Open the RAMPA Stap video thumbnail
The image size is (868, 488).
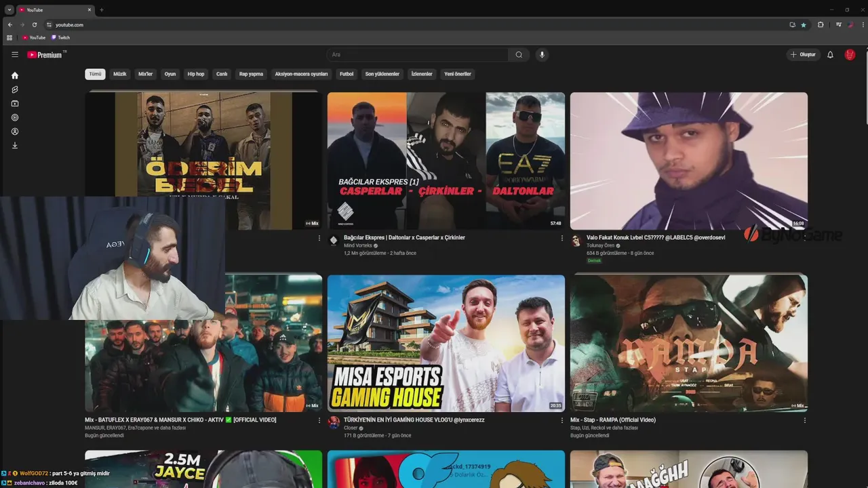coord(689,343)
